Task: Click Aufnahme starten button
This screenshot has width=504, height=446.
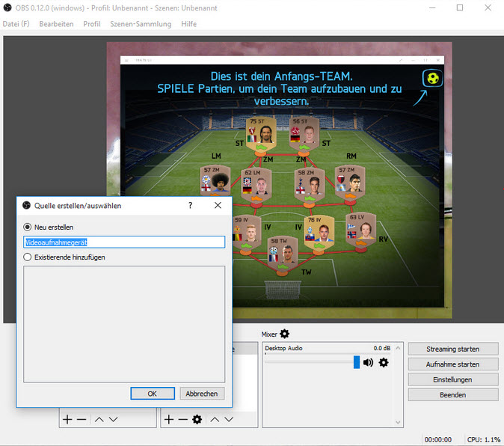Action: 453,364
